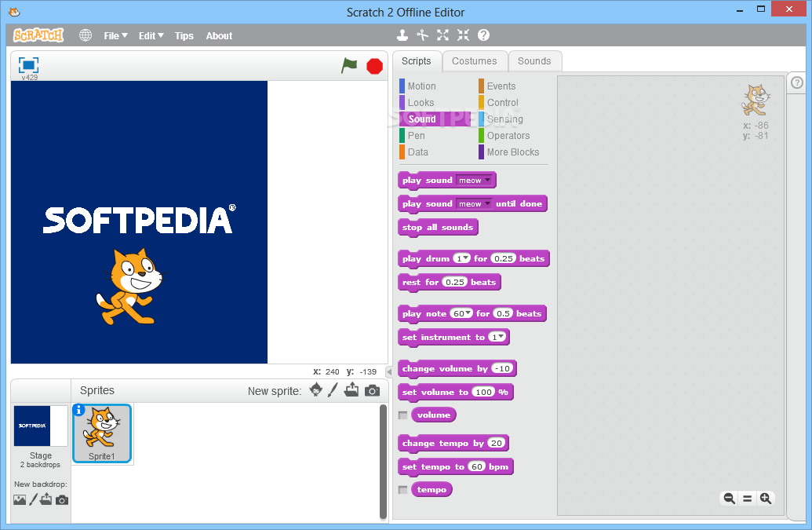
Task: Open note dropdown in play note block
Action: 461,313
